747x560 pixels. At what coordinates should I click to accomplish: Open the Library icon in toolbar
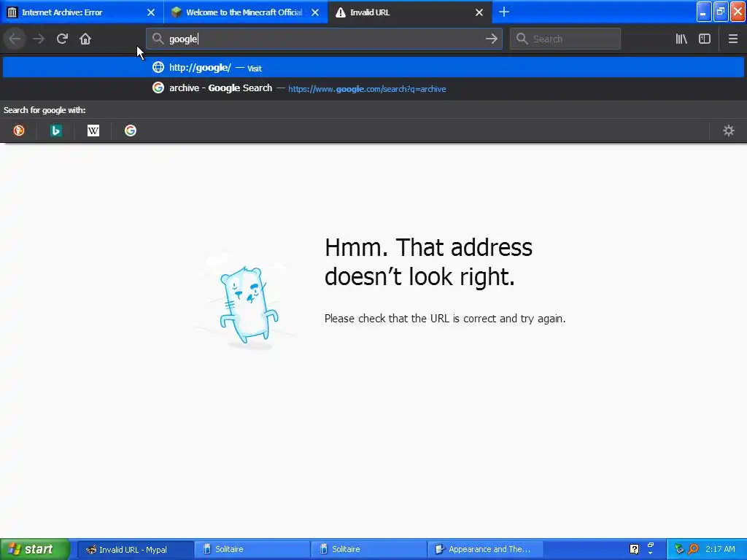(x=681, y=39)
